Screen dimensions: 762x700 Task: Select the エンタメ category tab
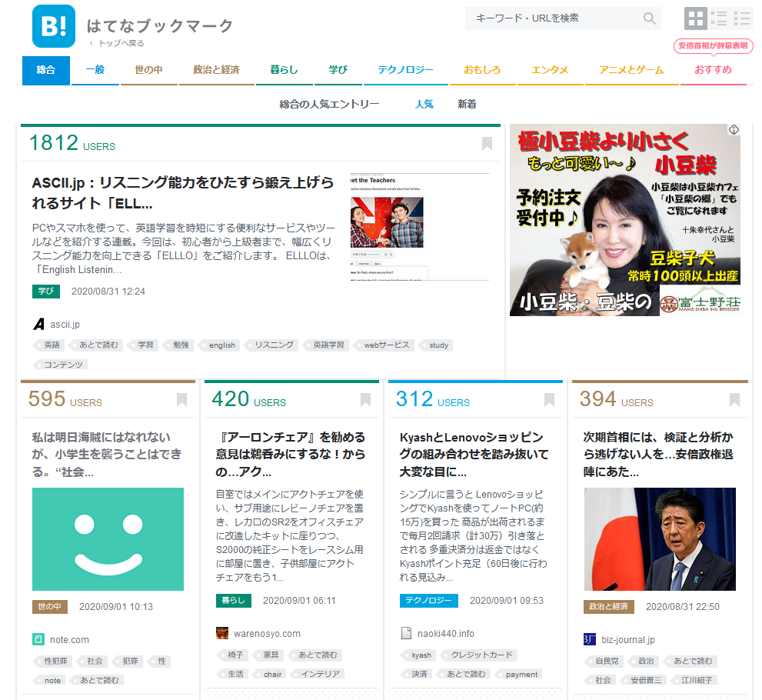click(x=550, y=70)
